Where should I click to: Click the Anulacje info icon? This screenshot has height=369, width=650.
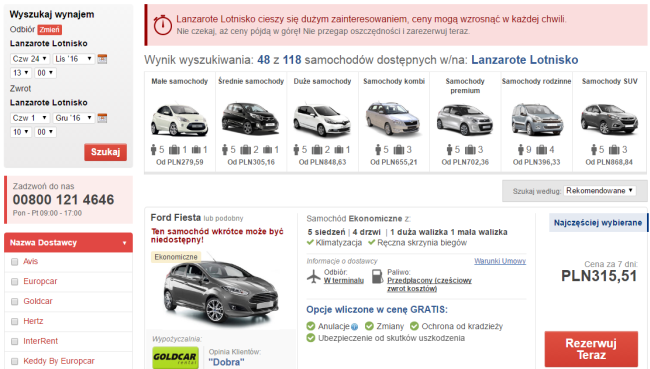point(354,327)
